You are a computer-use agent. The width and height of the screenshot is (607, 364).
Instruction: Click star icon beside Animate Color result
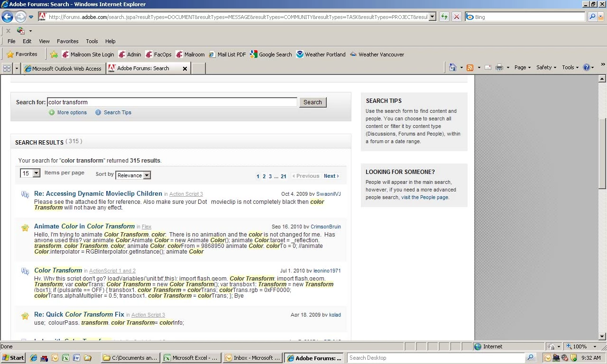point(25,227)
